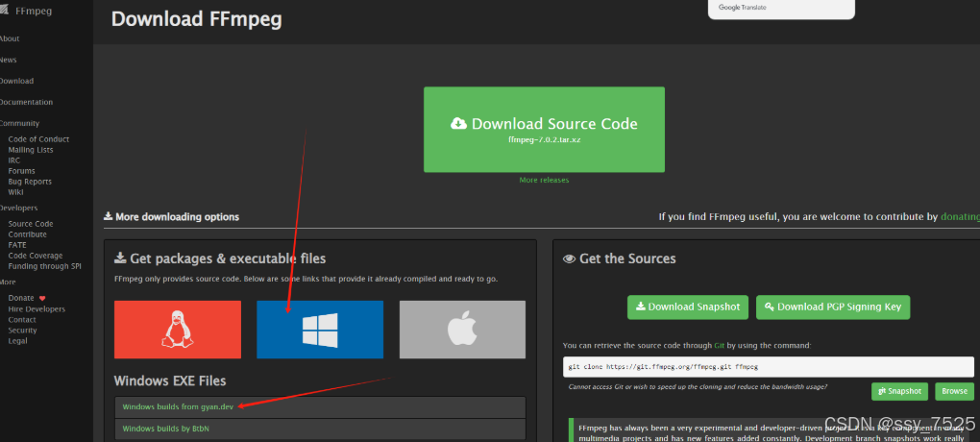Image resolution: width=980 pixels, height=442 pixels.
Task: Open Mailing Lists sidebar link
Action: 31,150
